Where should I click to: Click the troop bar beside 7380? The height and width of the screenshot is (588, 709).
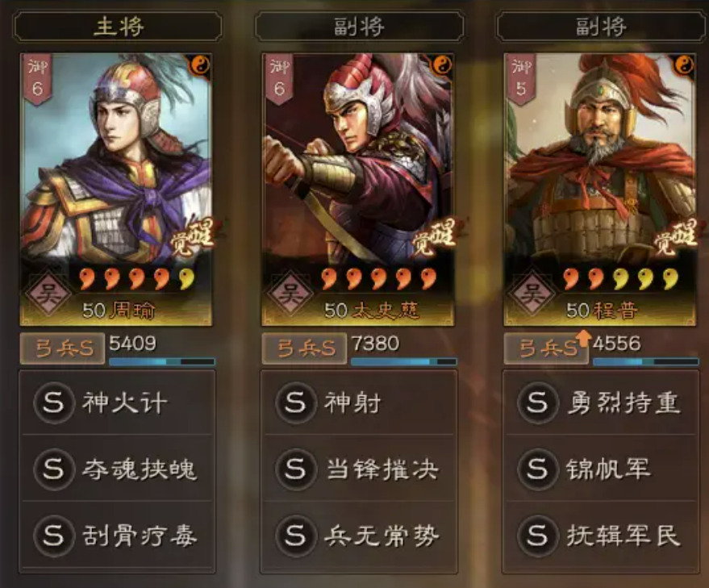pyautogui.click(x=404, y=361)
